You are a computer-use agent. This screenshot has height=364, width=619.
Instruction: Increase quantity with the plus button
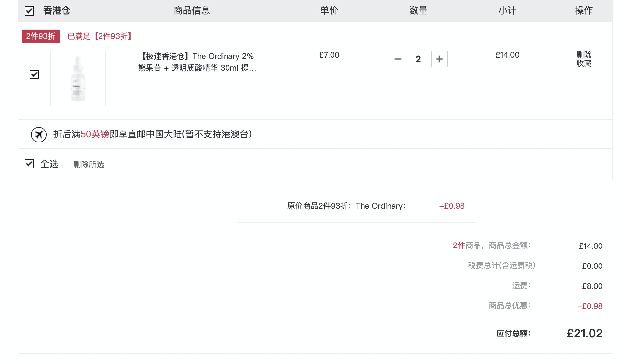click(x=439, y=59)
